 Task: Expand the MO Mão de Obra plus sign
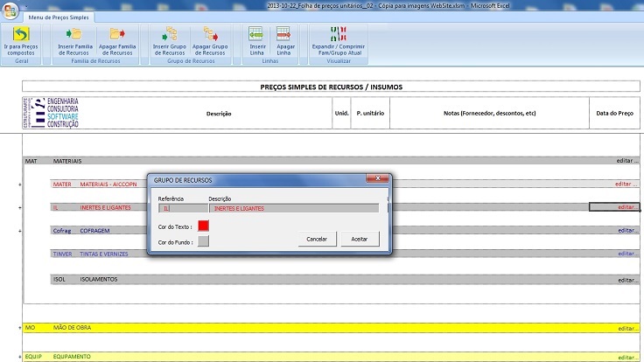click(19, 328)
